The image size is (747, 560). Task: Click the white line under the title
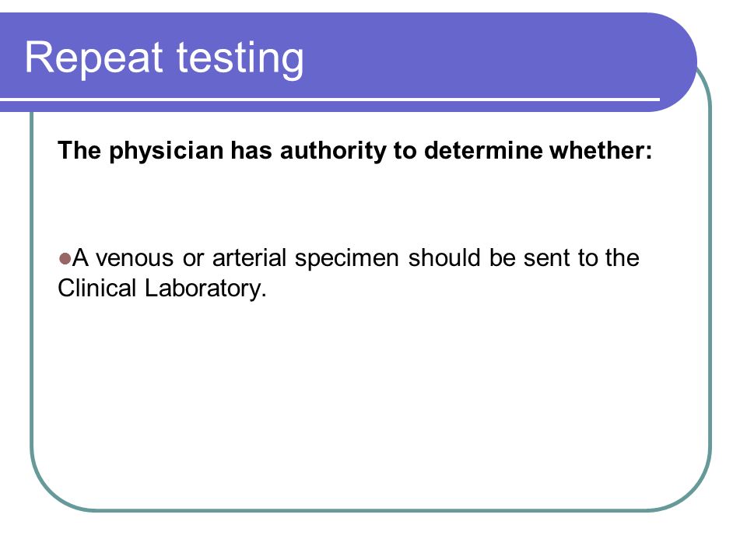(x=330, y=100)
